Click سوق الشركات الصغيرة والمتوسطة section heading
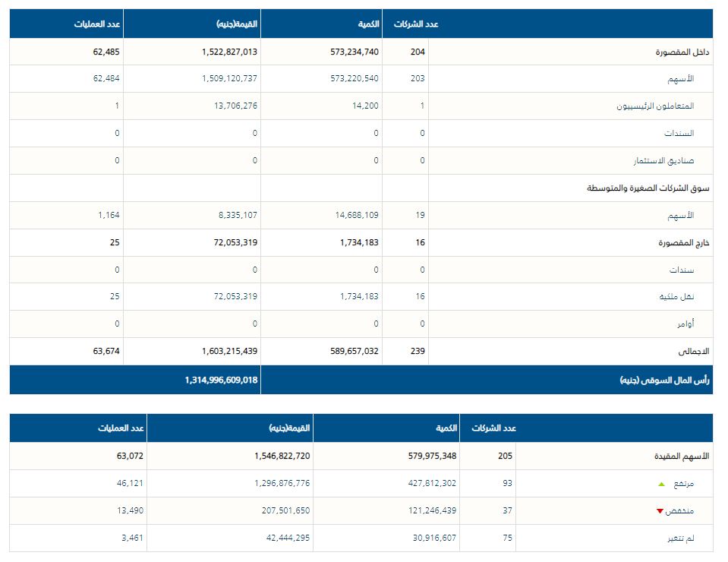The width and height of the screenshot is (728, 562). coord(648,188)
